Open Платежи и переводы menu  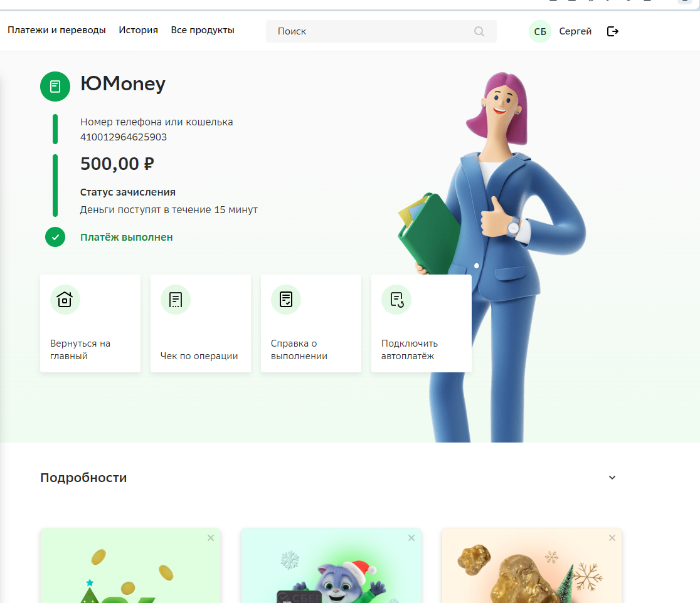click(56, 30)
